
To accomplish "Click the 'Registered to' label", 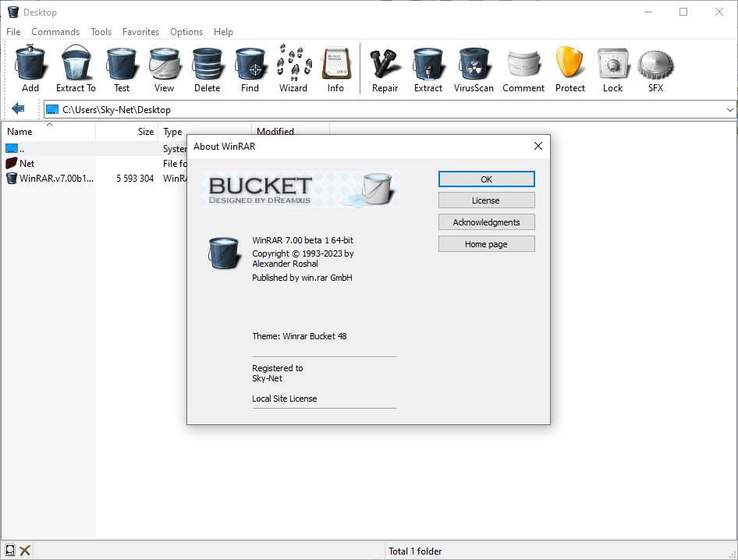I will [277, 368].
